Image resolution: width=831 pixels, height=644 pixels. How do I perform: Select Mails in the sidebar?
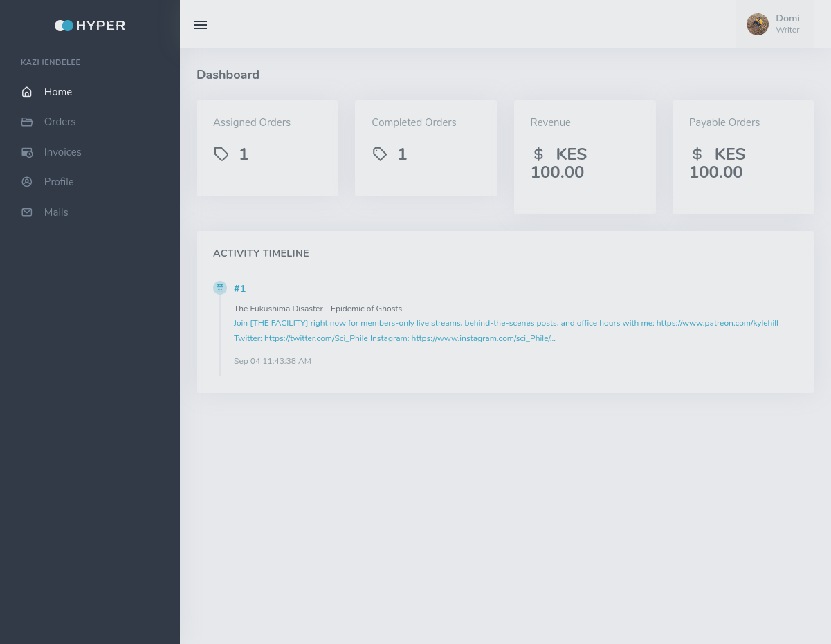click(56, 212)
